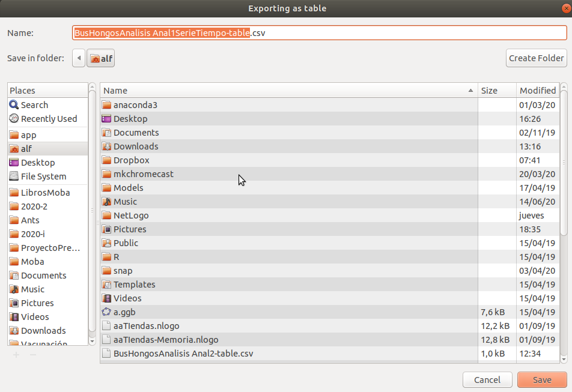
Task: Click the Templates folder icon in file list
Action: (x=106, y=285)
